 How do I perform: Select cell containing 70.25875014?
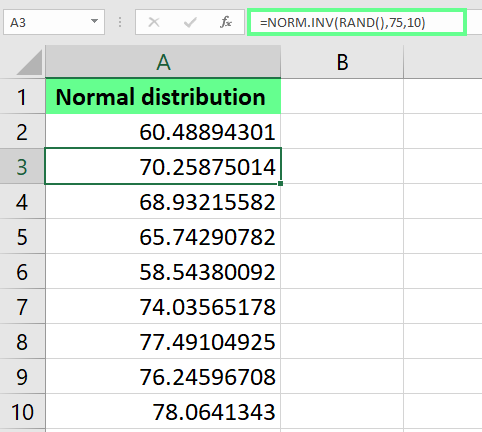pos(163,166)
